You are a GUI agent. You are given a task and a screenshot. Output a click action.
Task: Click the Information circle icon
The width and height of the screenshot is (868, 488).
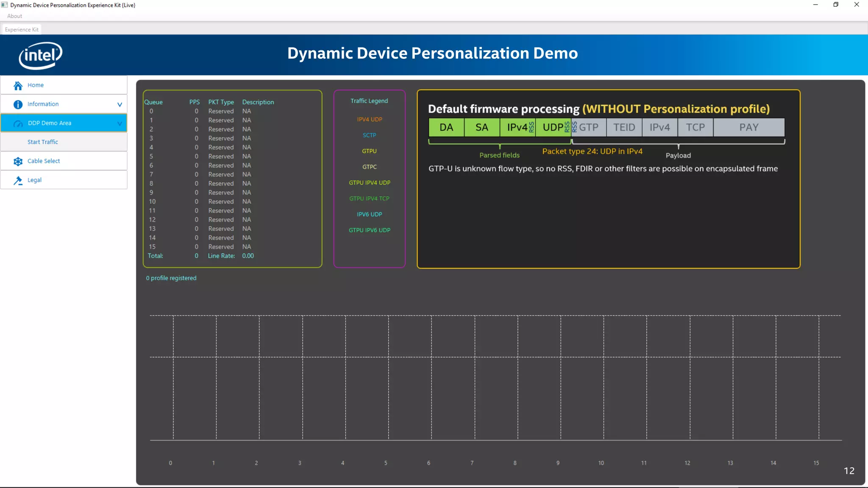click(18, 104)
